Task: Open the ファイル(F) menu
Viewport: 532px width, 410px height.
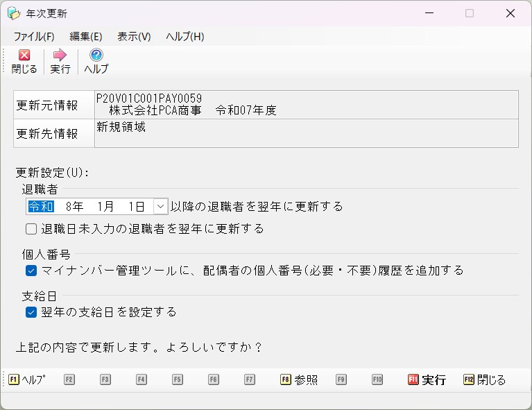Action: 34,36
